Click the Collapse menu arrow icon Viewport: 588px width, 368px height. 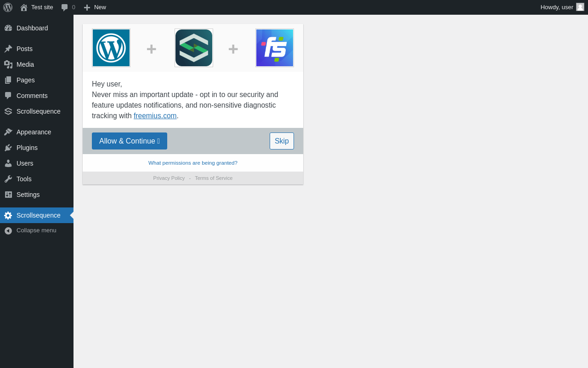point(8,230)
